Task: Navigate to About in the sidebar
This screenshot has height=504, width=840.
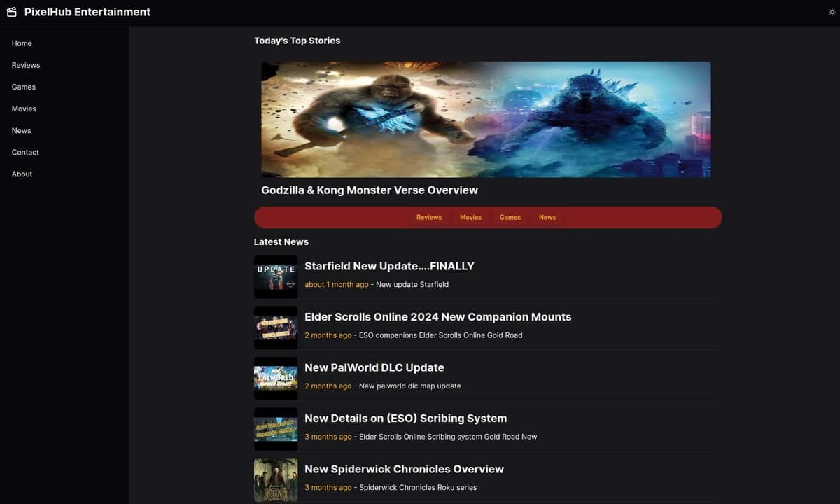Action: tap(22, 174)
